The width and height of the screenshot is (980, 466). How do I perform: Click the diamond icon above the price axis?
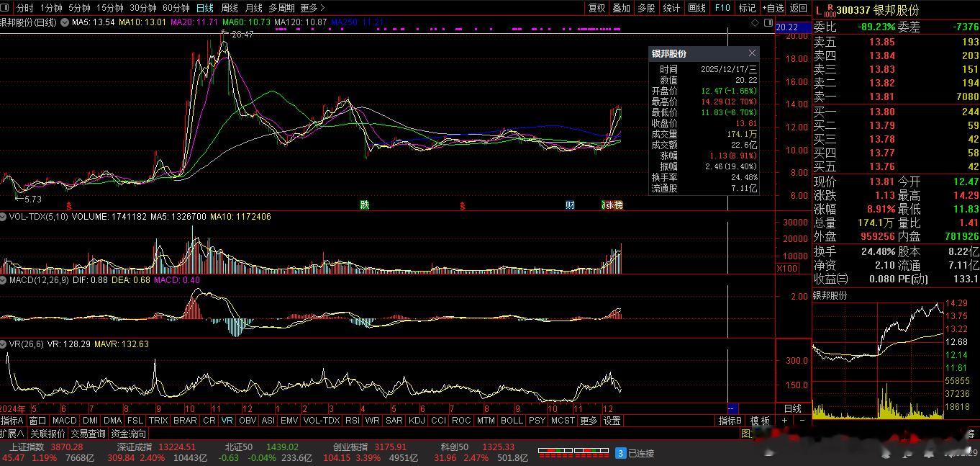click(x=756, y=23)
